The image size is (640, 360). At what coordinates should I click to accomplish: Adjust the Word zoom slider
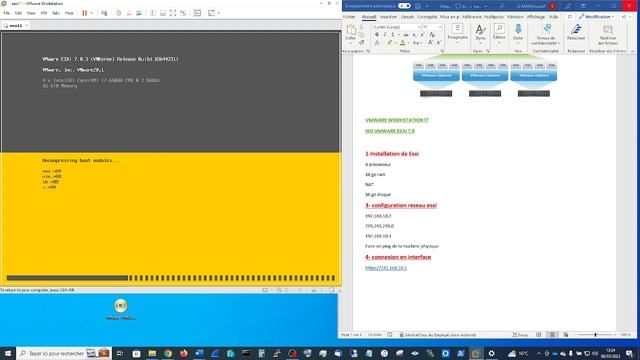(x=596, y=335)
